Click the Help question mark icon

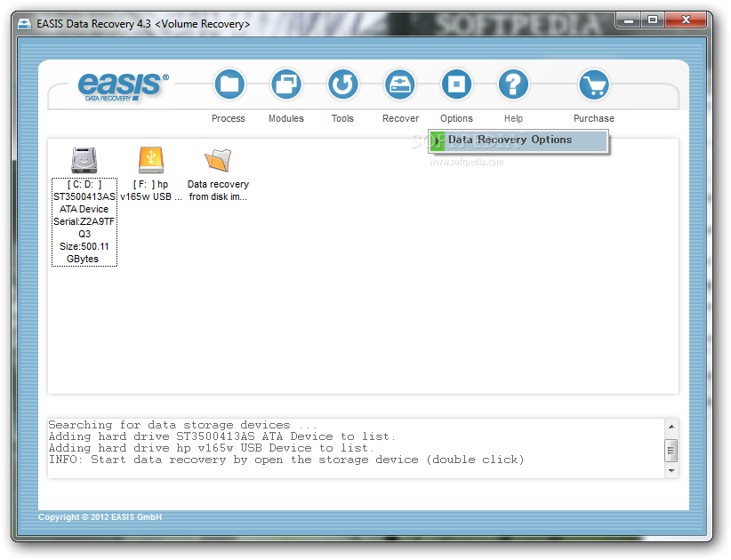[513, 84]
